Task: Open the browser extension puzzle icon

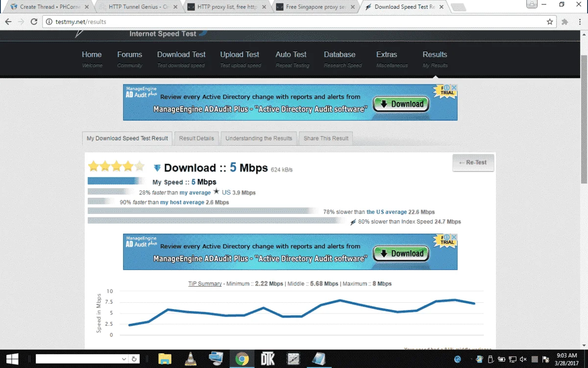Action: tap(564, 22)
